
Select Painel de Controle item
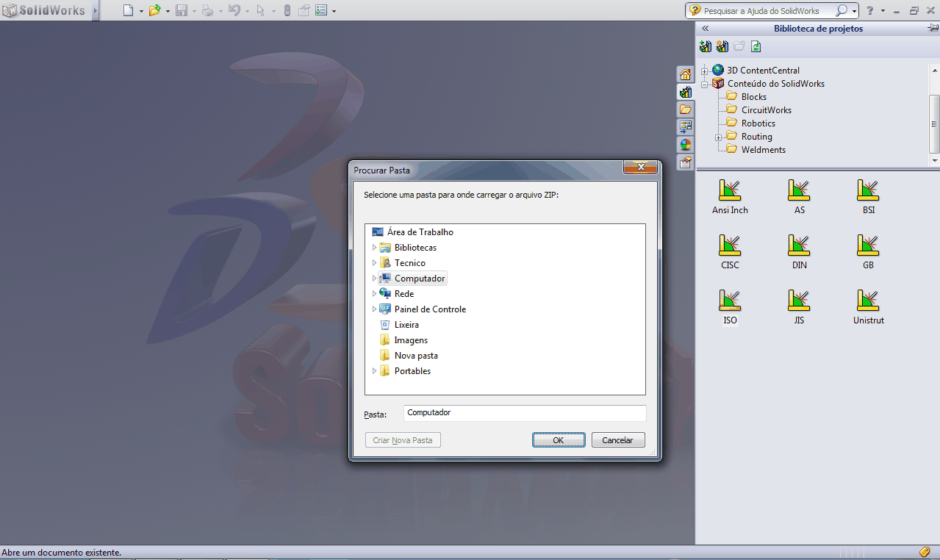pyautogui.click(x=423, y=309)
